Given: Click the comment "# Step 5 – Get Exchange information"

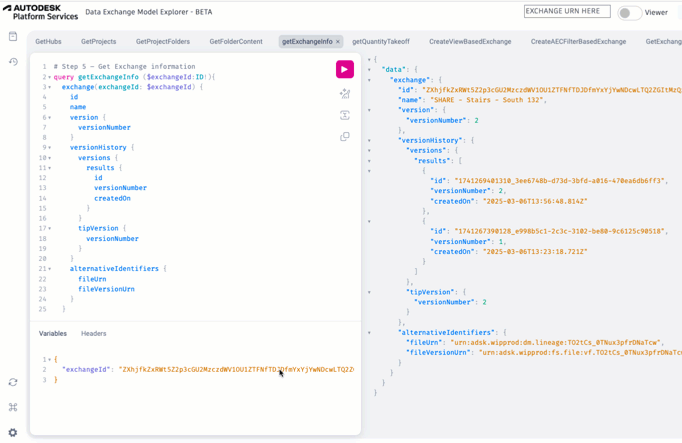Looking at the screenshot, I should point(124,67).
